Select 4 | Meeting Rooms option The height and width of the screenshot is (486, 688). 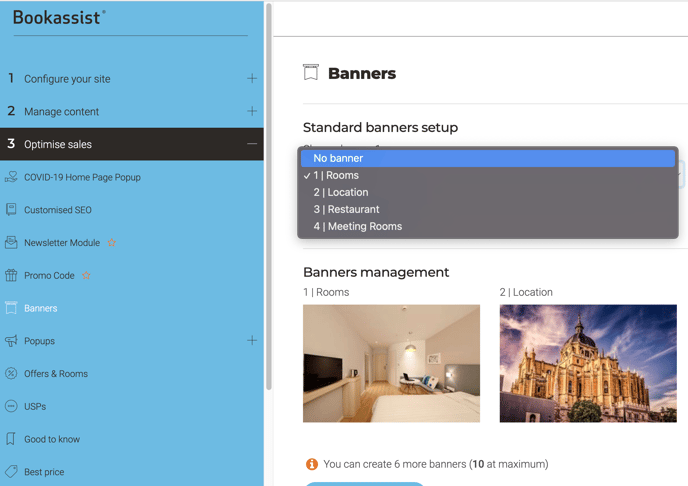click(357, 226)
